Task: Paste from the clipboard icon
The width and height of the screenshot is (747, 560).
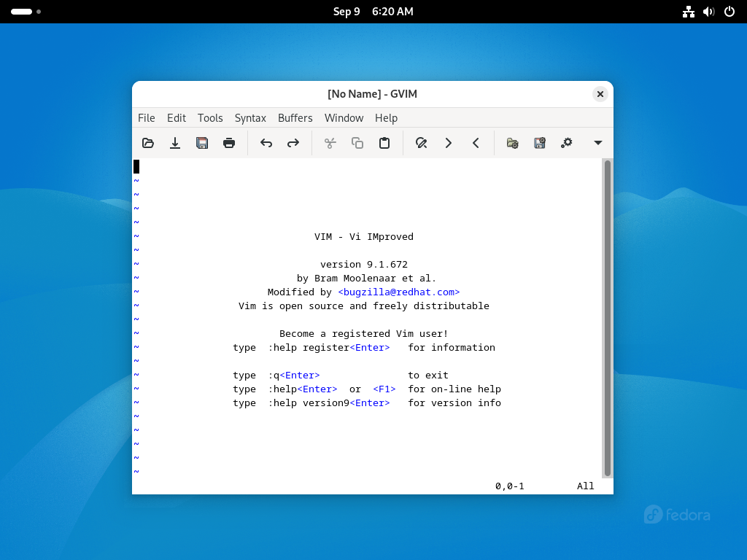Action: (384, 143)
